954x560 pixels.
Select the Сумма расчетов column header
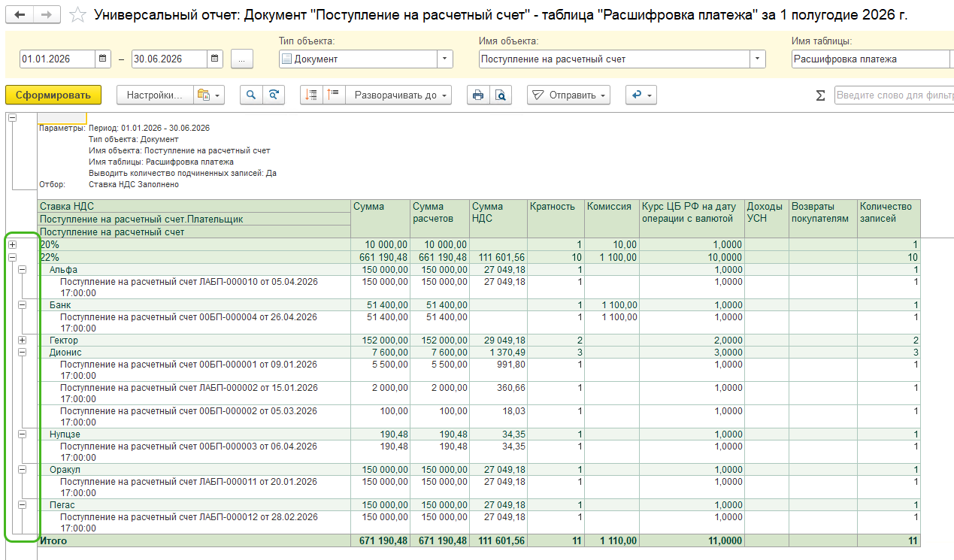440,219
